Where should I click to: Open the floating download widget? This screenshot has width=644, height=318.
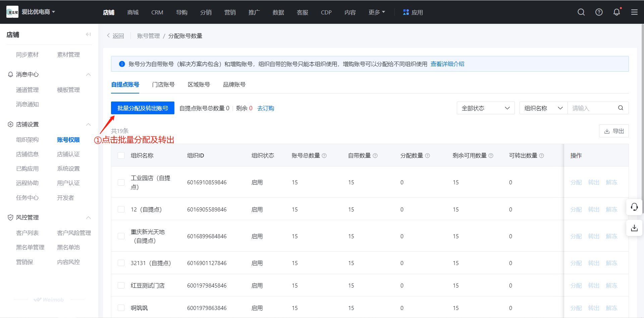[x=634, y=228]
